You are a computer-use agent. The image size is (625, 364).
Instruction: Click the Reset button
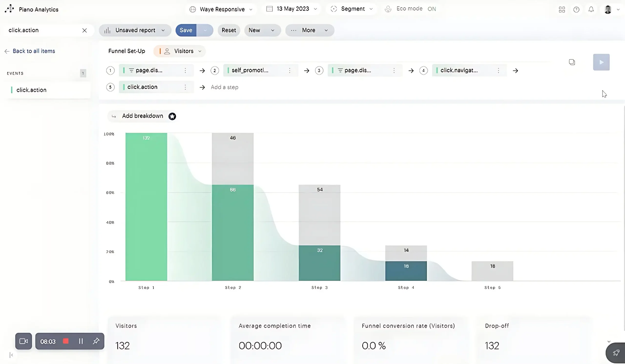[x=229, y=30]
